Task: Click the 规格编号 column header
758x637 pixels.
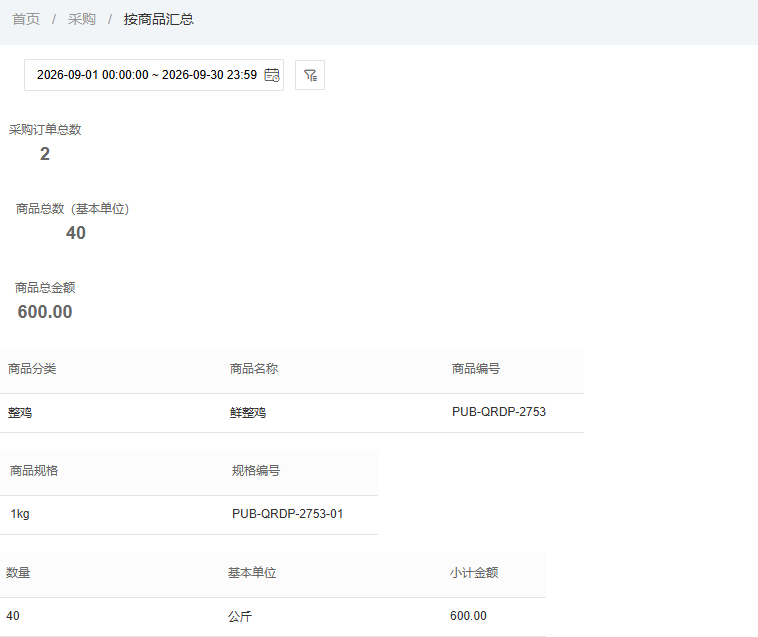Action: [x=256, y=471]
